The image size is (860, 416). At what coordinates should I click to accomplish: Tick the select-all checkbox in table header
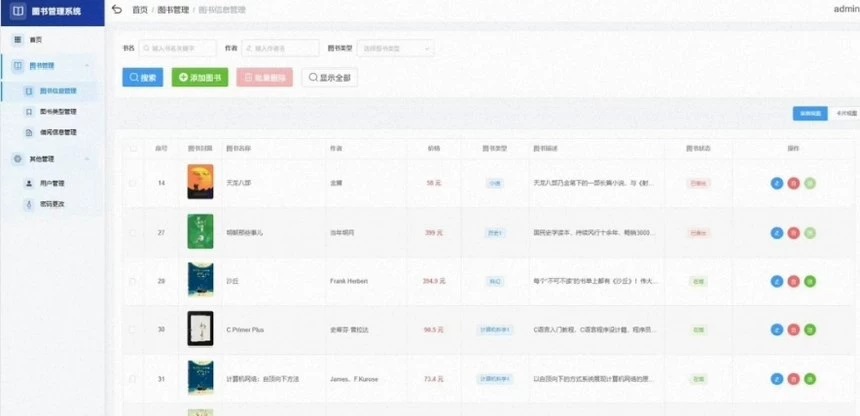(133, 148)
